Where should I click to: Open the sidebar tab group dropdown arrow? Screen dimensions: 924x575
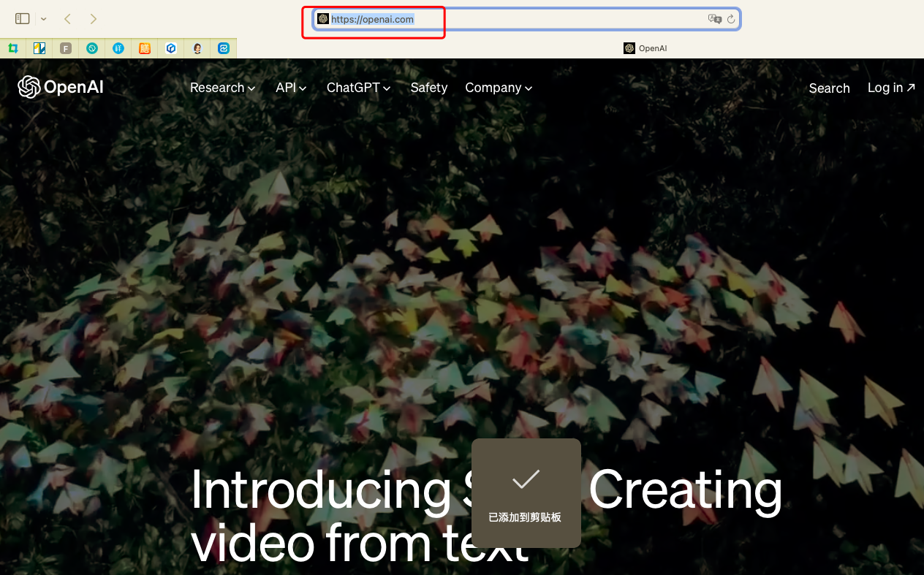44,19
